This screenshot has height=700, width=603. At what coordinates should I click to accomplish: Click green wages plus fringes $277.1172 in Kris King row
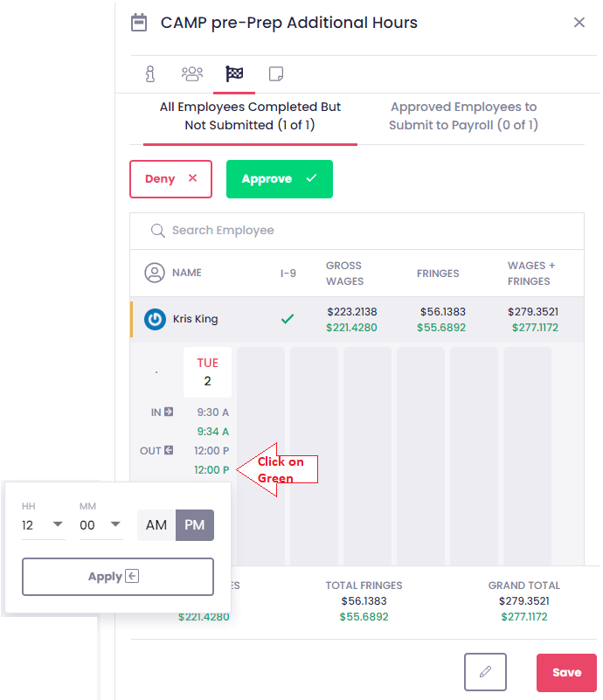pos(535,328)
